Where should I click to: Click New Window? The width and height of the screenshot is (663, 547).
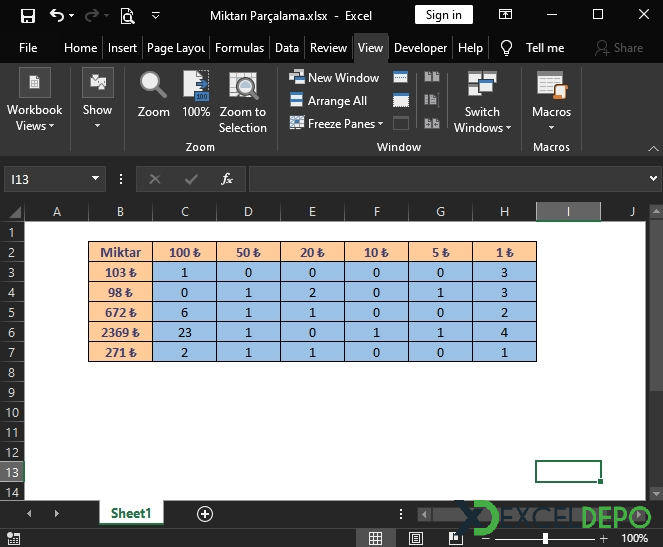334,77
